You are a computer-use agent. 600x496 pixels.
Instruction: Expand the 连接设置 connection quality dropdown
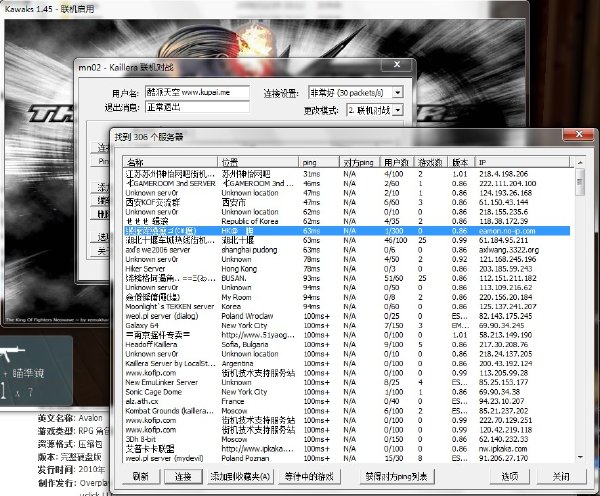pyautogui.click(x=398, y=93)
